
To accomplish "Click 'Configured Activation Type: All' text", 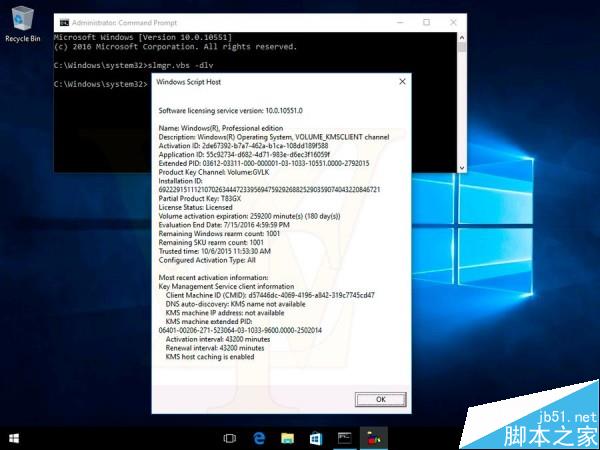I will (207, 260).
